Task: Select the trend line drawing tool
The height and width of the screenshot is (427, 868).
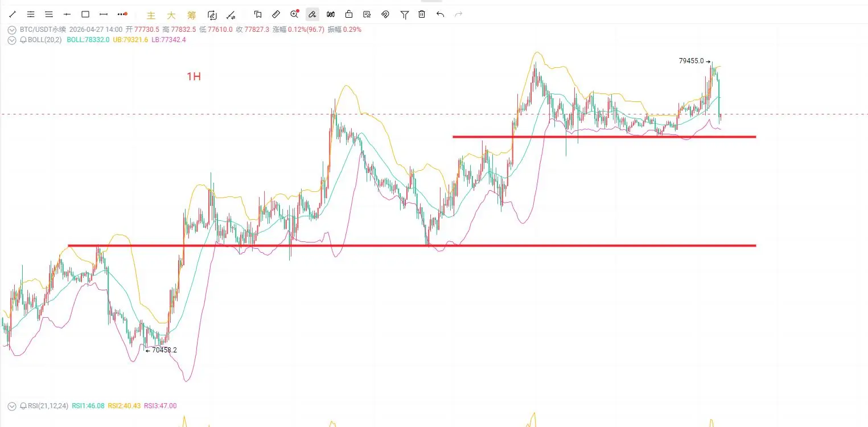Action: [x=13, y=14]
